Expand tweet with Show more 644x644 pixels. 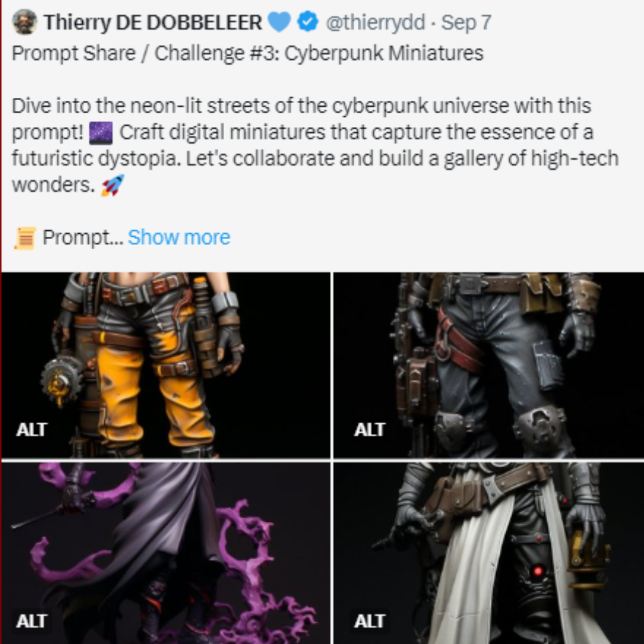pyautogui.click(x=179, y=237)
